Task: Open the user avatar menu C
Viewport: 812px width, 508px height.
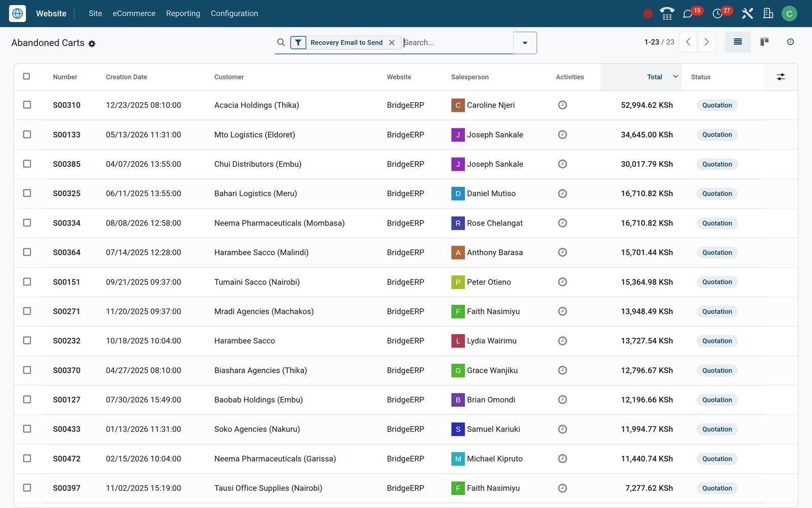Action: [789, 14]
